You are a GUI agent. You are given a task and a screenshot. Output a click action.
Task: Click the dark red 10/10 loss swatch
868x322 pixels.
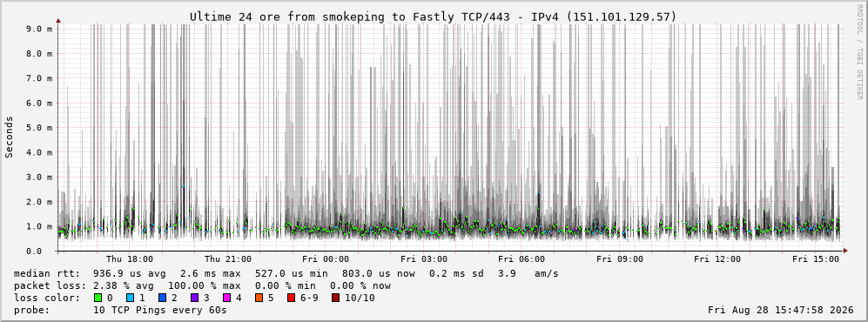click(x=335, y=298)
